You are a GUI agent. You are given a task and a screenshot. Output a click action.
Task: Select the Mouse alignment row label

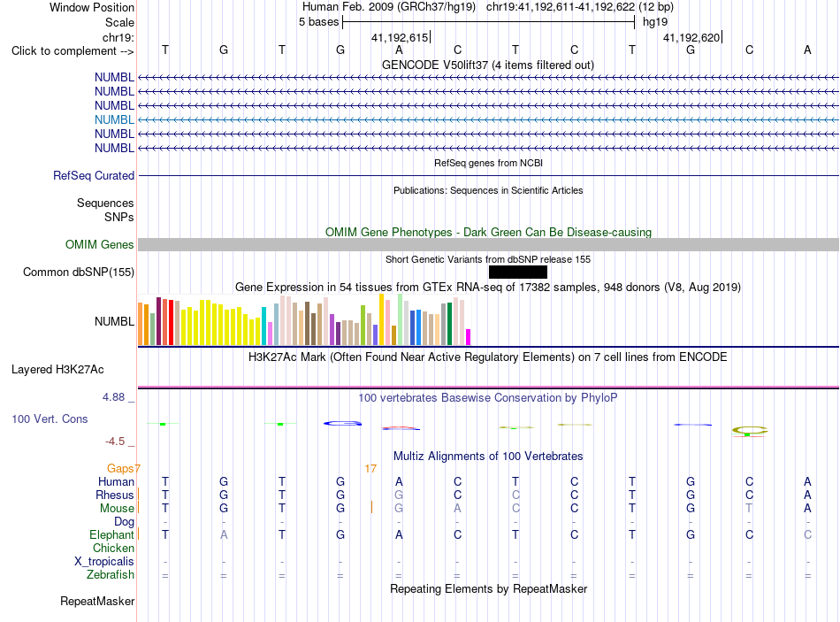[117, 509]
